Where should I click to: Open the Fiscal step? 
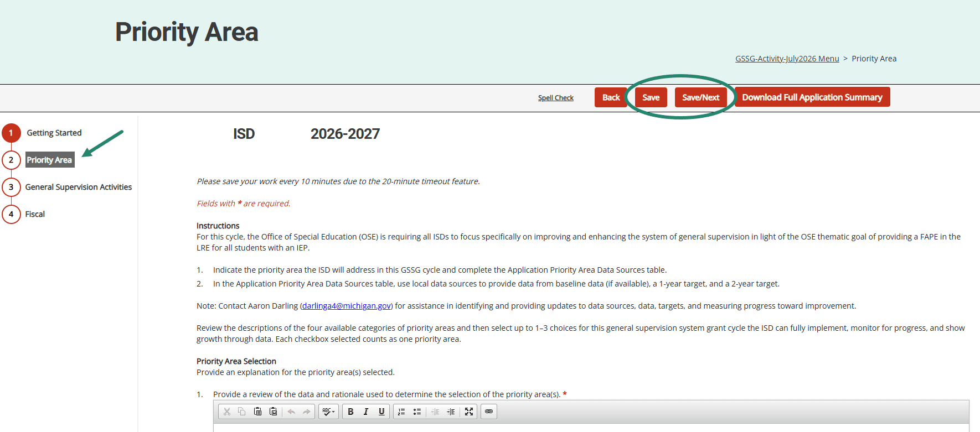pos(35,214)
